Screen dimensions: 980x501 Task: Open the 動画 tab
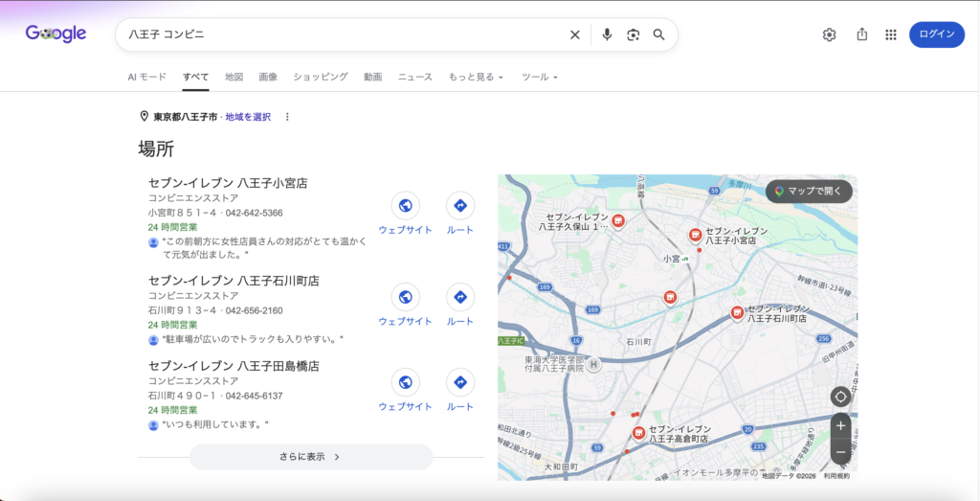pyautogui.click(x=373, y=77)
